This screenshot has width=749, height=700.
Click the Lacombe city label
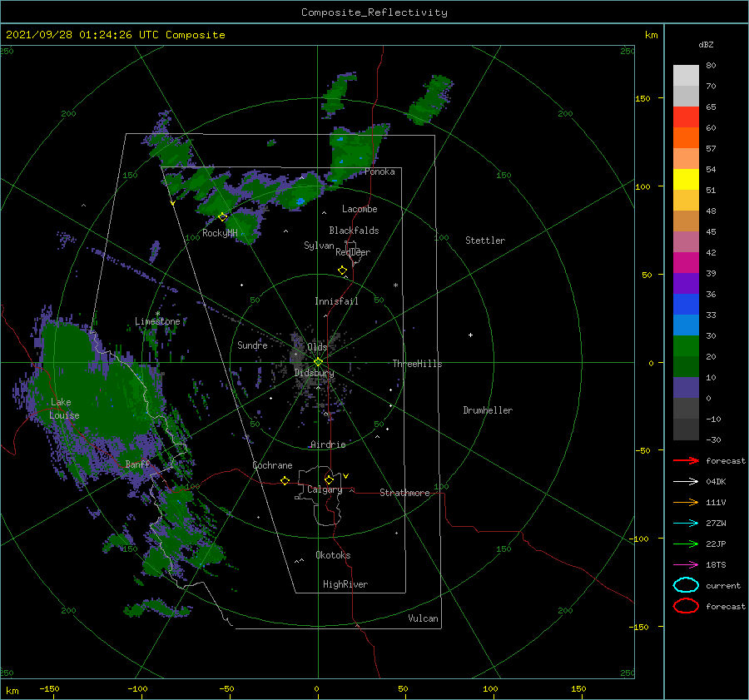coord(360,209)
